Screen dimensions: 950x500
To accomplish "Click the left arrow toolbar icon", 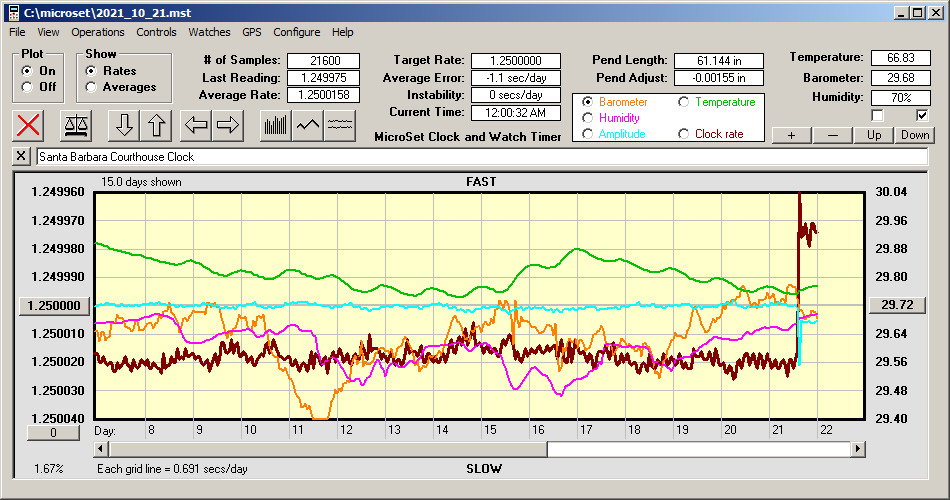I will coord(196,125).
